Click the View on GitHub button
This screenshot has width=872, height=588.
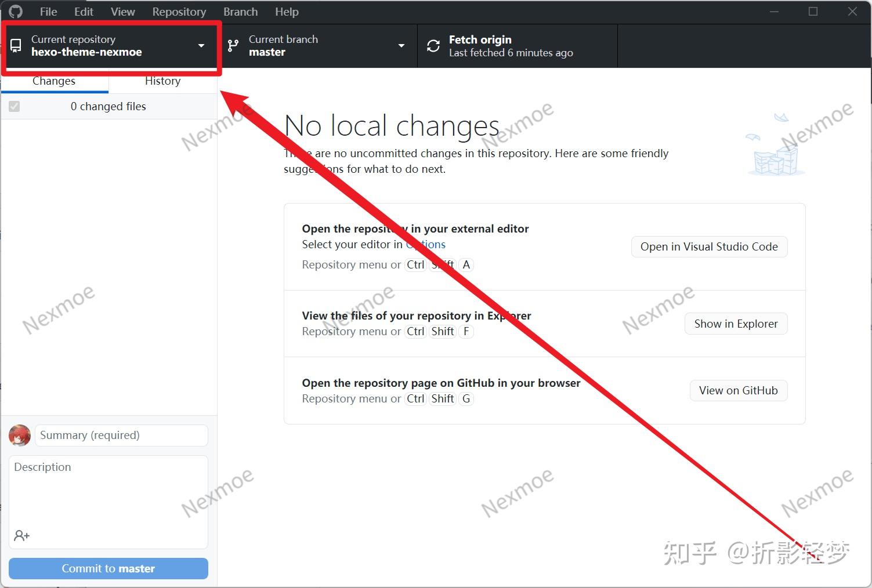[738, 390]
